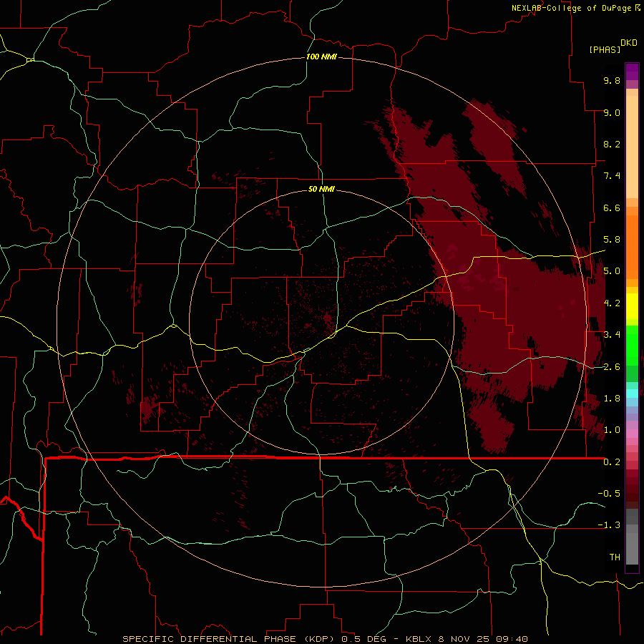The height and width of the screenshot is (644, 644).
Task: Click the 4.2 scale value
Action: 612,303
